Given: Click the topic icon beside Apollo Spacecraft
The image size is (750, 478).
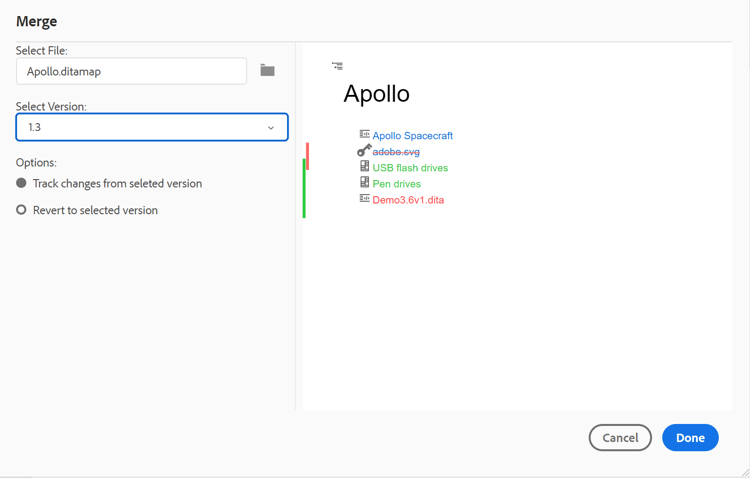Looking at the screenshot, I should tap(364, 134).
